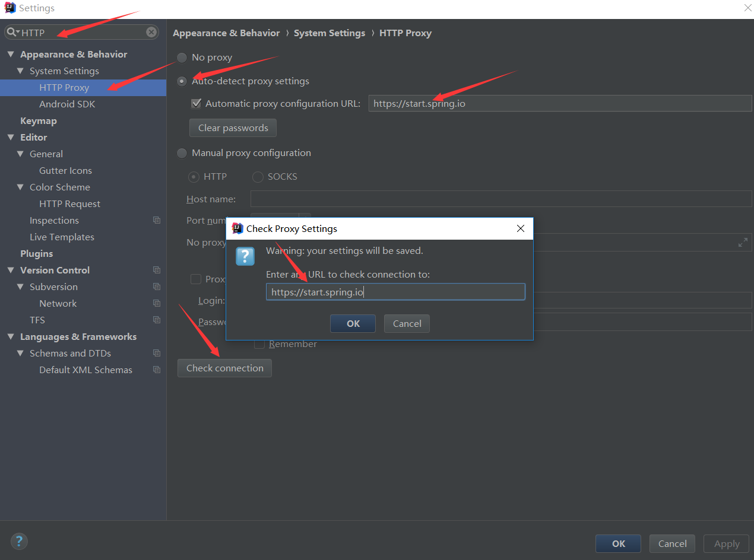Click the project-level icon next to Default XML Schemas
Screen dimensions: 754x560
pos(157,370)
